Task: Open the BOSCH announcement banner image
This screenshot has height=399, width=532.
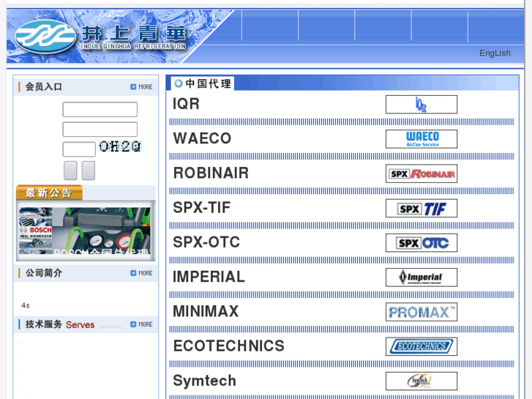Action: click(85, 231)
